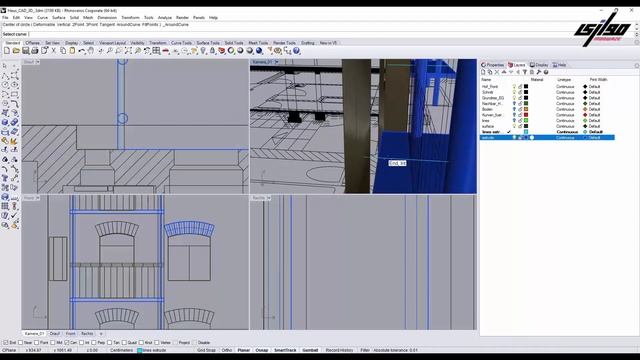Click the Help question mark icon
Image resolution: width=640 pixels, height=360 pixels.
pos(297,51)
